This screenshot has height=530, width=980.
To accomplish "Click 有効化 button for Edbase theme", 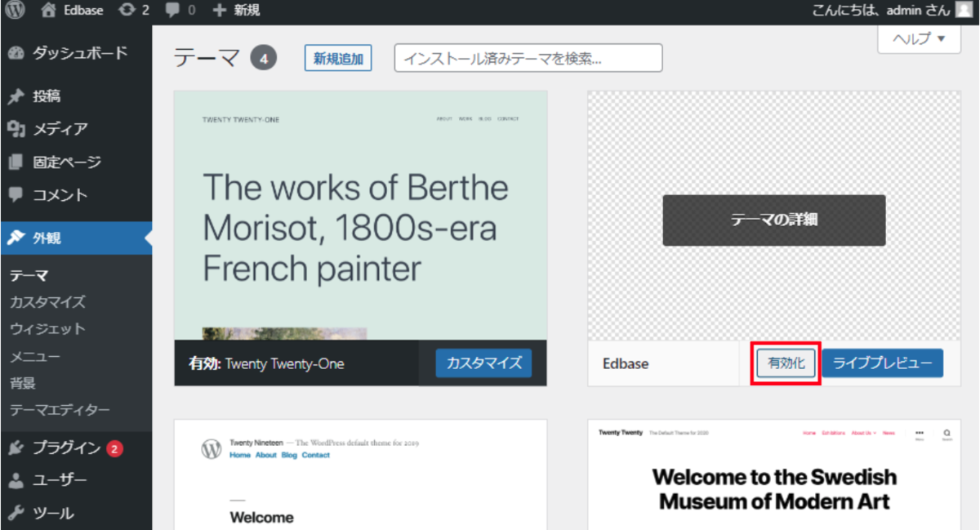I will coord(786,363).
